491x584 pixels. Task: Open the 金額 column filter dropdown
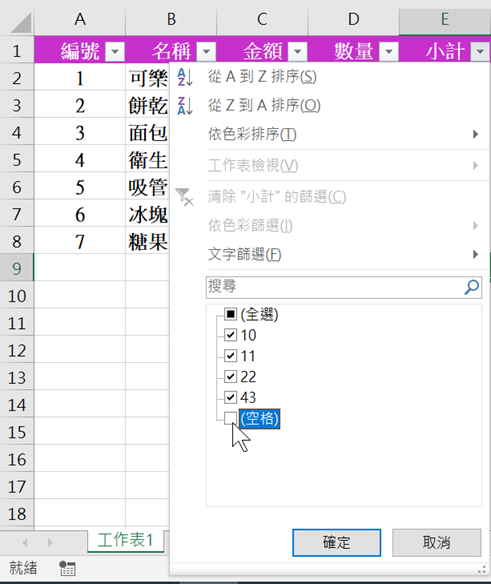tap(298, 51)
